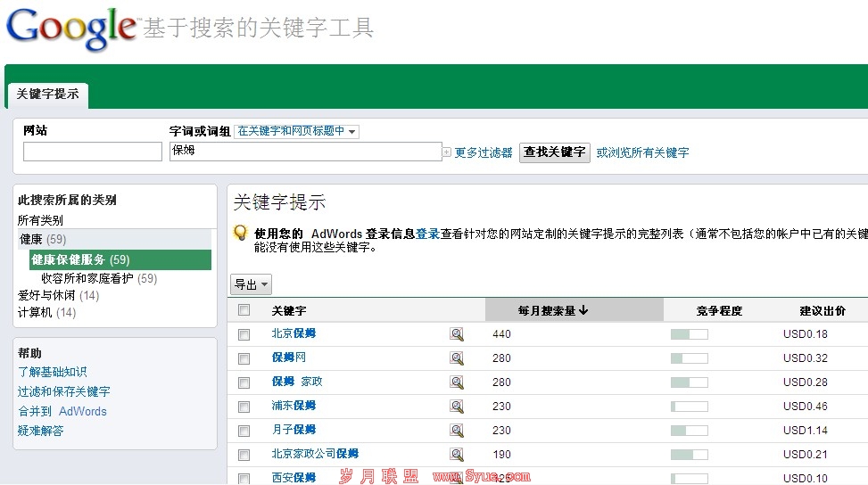
Task: Click magnifier icon next to 保姆网
Action: (x=457, y=358)
